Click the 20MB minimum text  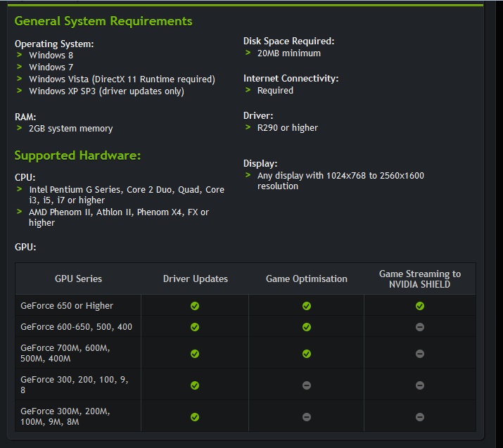pyautogui.click(x=288, y=53)
